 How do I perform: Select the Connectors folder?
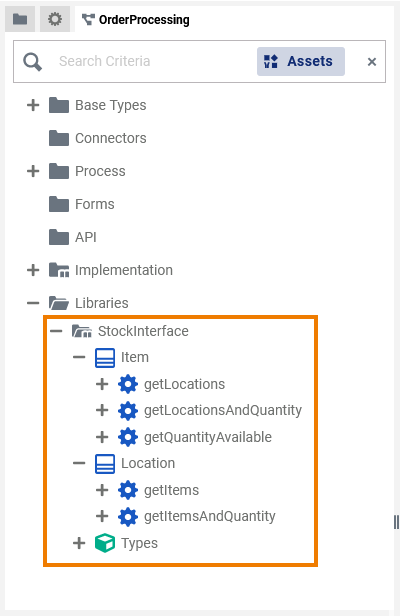point(98,138)
